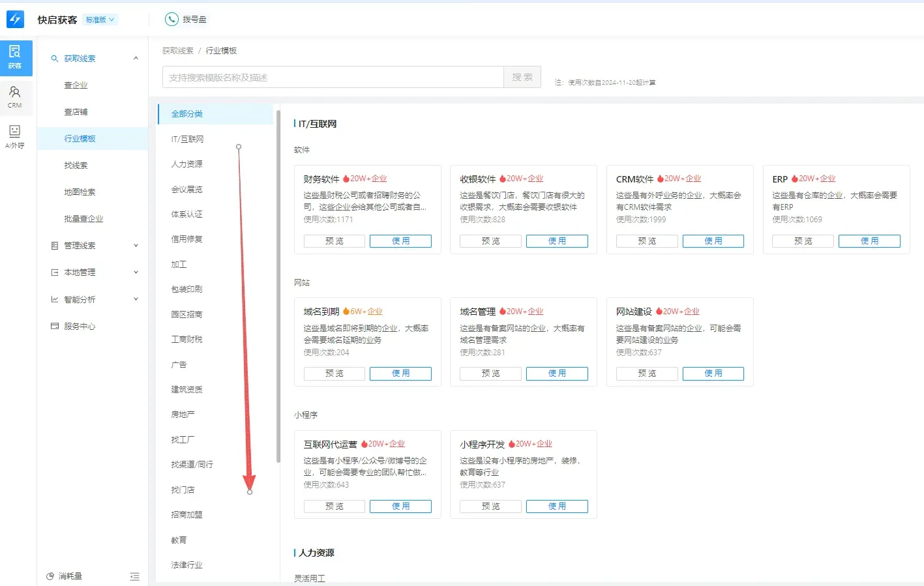The image size is (924, 586).
Task: Click the template search input field
Action: pos(333,77)
